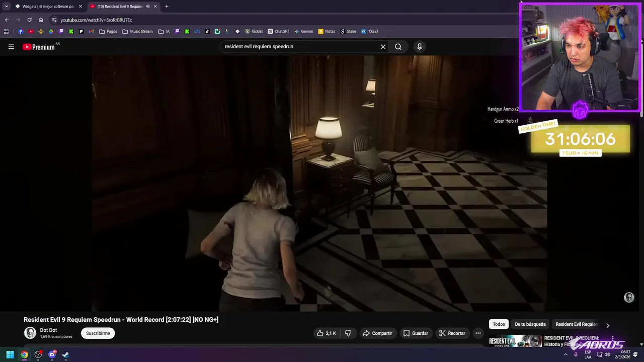644x362 pixels.
Task: Open Discord from the taskbar
Action: pos(52,354)
